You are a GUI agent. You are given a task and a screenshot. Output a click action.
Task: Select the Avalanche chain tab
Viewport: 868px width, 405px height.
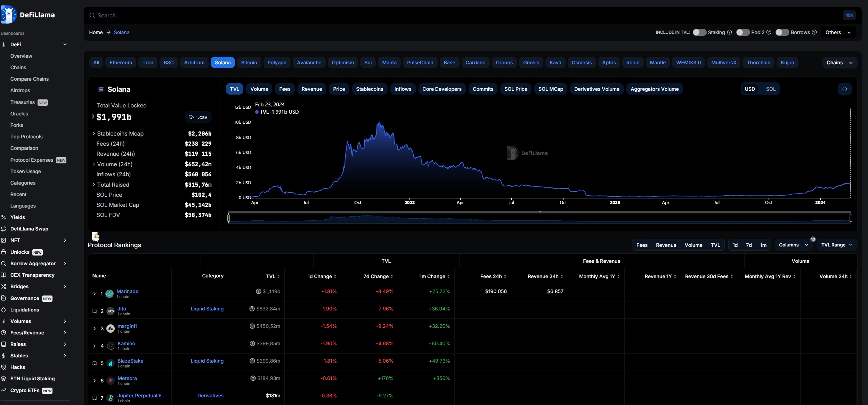309,63
